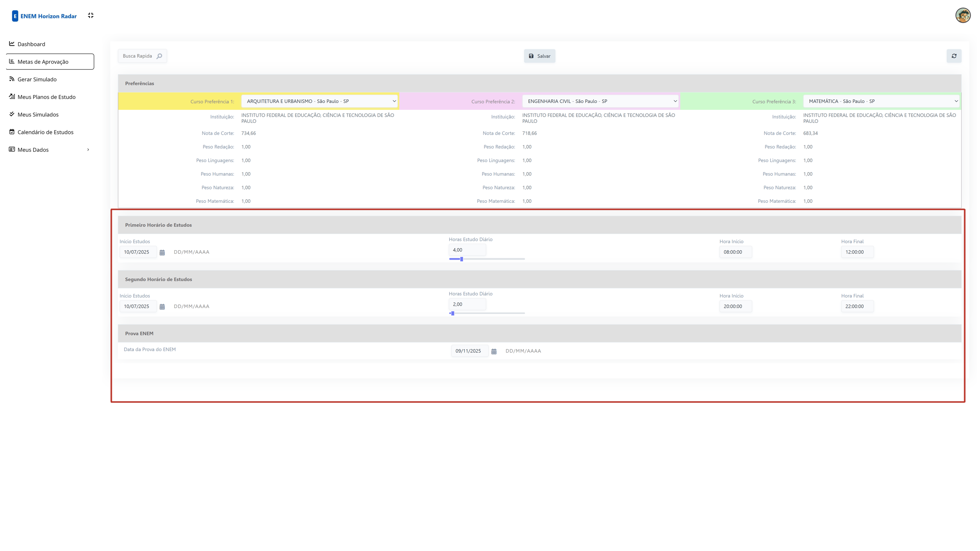Viewport: 980px width, 551px height.
Task: Click the Meus Dados sidebar item
Action: (x=50, y=150)
